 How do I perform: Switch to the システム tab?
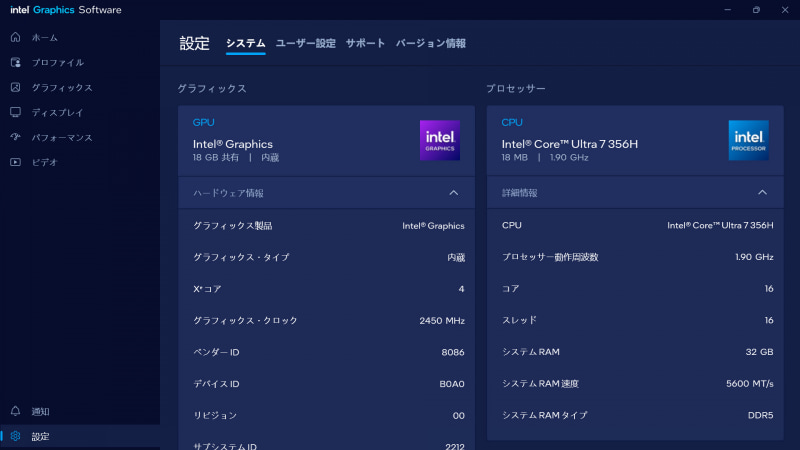point(246,43)
